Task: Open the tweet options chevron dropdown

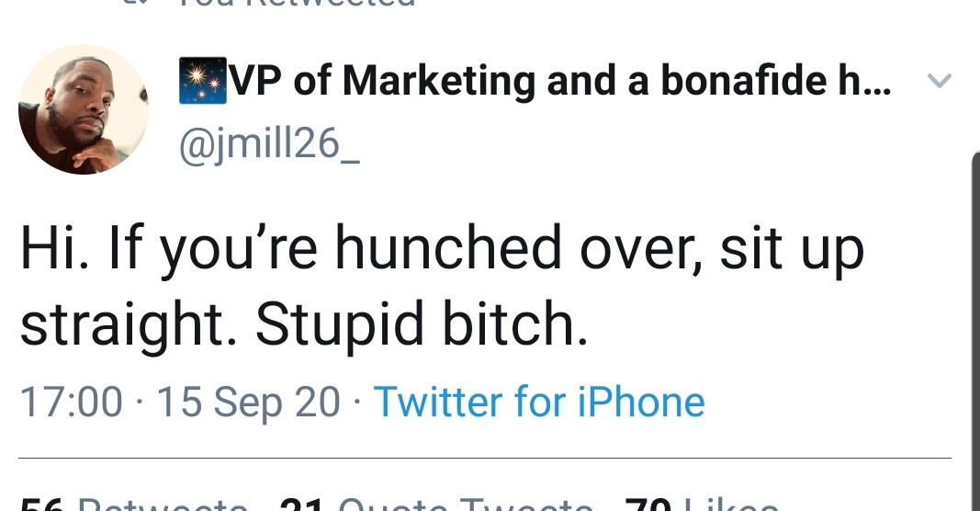Action: [939, 82]
